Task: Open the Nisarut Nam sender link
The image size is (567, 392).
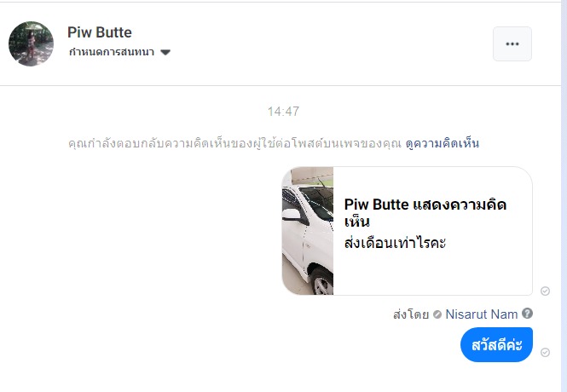Action: click(x=482, y=314)
